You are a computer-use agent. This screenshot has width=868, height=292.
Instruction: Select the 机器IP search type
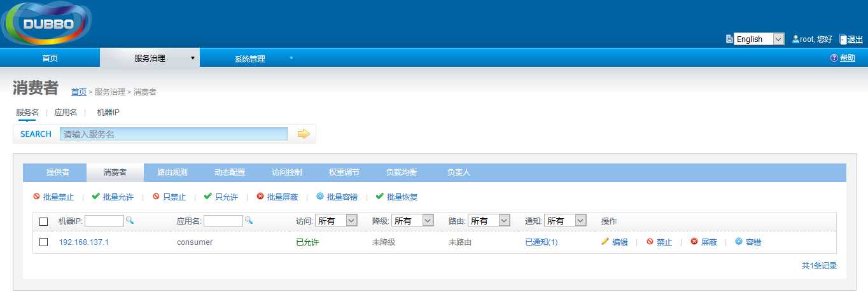tap(108, 112)
